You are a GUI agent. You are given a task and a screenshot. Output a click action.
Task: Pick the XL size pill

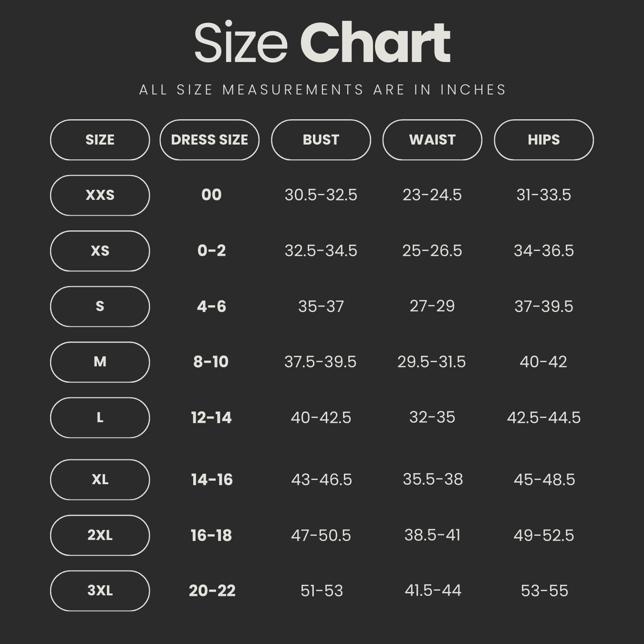100,479
